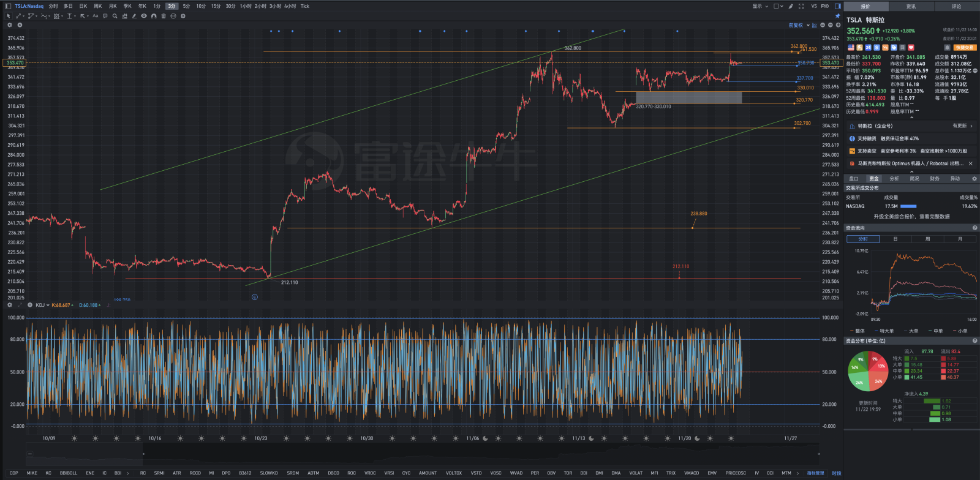Toggle 大单 series in fund flow legend
The image size is (980, 480).
910,331
